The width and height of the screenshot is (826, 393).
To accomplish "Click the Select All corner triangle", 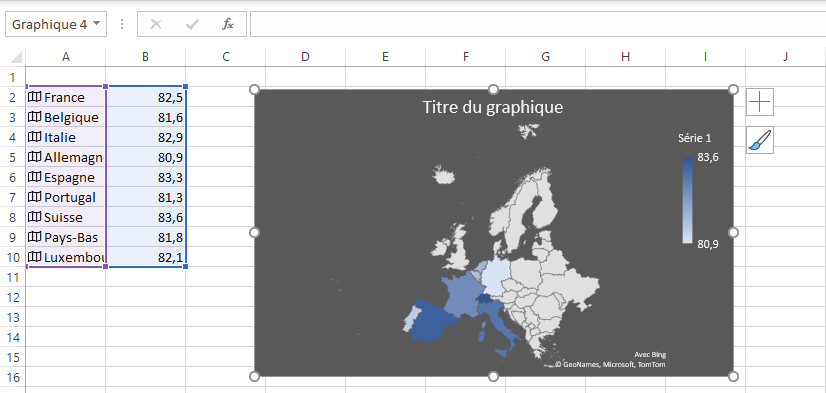I will (x=16, y=57).
